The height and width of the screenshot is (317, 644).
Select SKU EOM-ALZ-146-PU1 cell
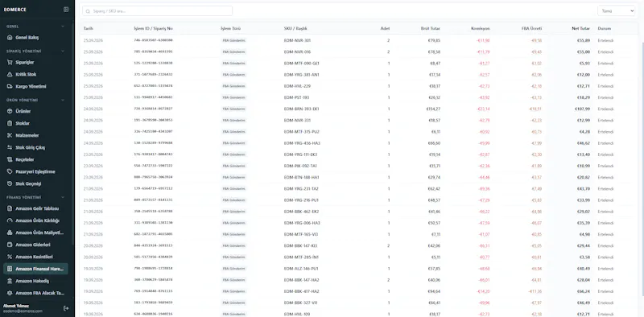point(301,269)
